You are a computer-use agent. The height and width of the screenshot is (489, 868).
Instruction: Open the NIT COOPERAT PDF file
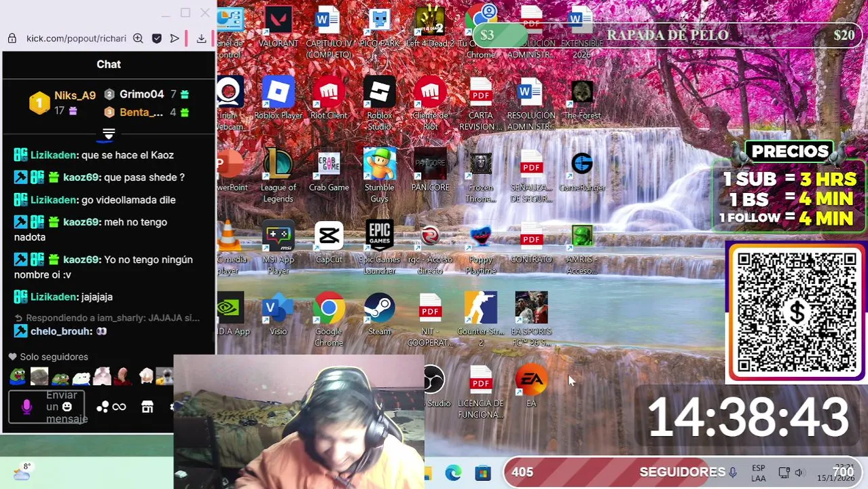[x=430, y=321]
